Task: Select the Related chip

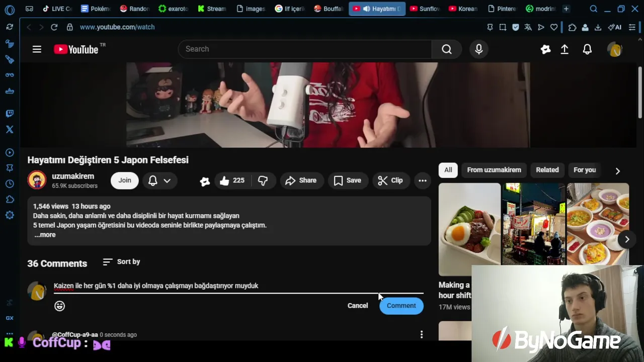Action: click(x=547, y=170)
